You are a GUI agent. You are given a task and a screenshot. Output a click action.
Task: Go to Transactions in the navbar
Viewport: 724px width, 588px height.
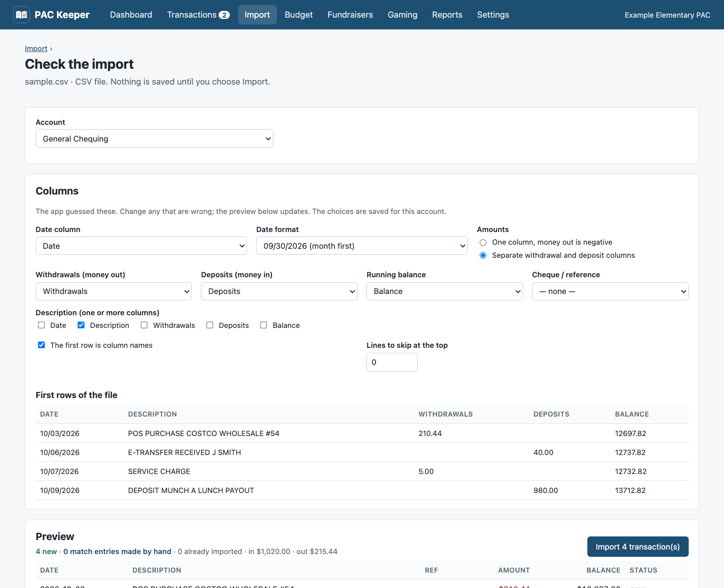pos(198,15)
